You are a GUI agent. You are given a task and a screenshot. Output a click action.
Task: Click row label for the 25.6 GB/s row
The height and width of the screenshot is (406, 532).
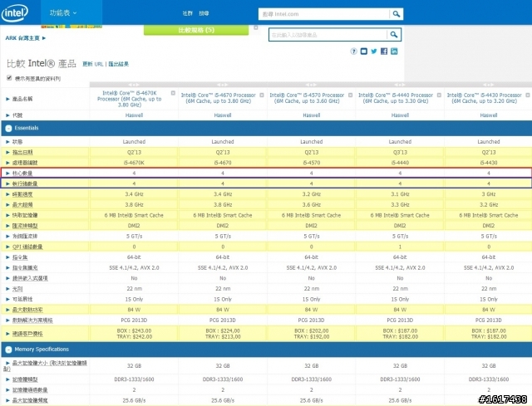(x=30, y=400)
